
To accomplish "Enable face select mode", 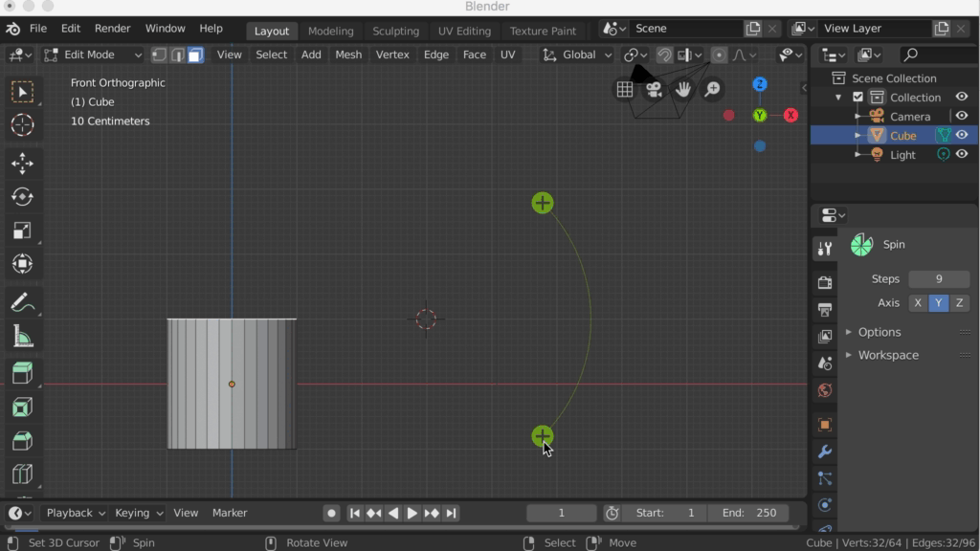I will (195, 55).
